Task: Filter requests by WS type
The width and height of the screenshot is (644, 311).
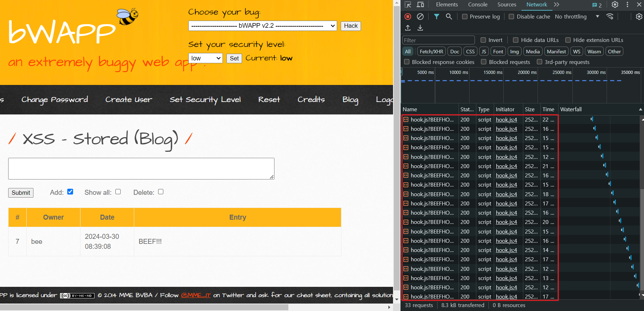Action: (x=577, y=52)
